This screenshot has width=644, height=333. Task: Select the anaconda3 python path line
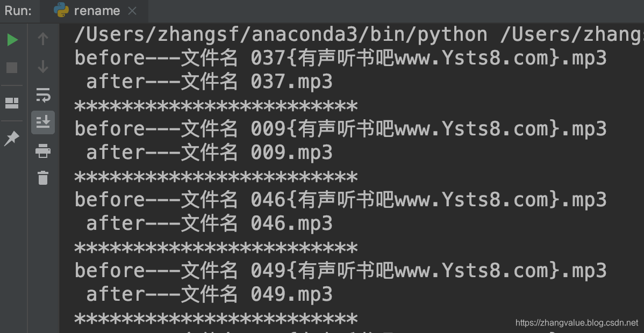pos(323,34)
